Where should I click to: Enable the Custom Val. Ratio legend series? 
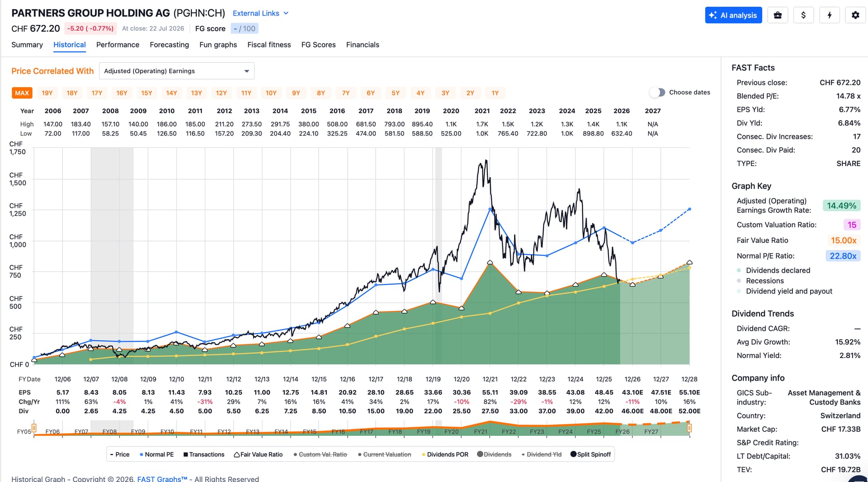(x=320, y=454)
